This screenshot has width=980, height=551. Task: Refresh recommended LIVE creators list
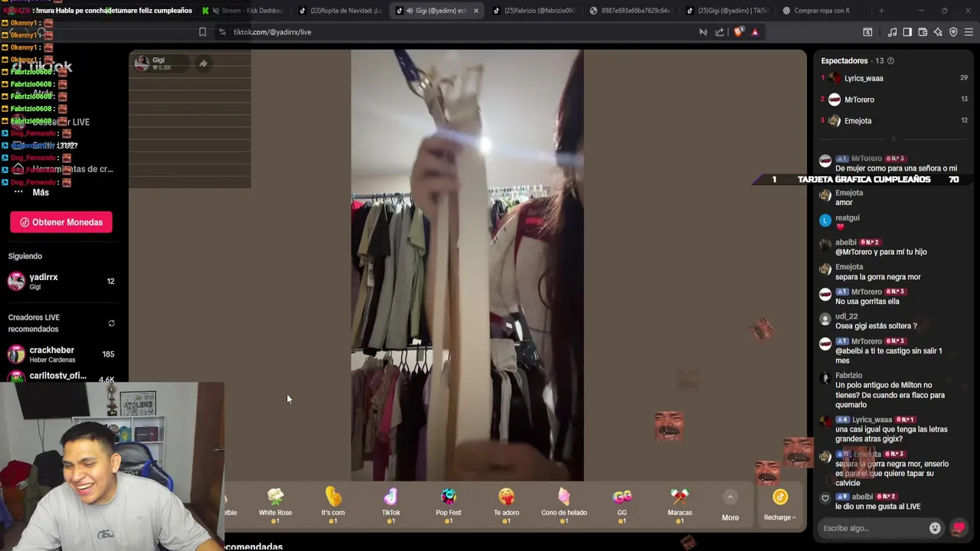tap(111, 323)
